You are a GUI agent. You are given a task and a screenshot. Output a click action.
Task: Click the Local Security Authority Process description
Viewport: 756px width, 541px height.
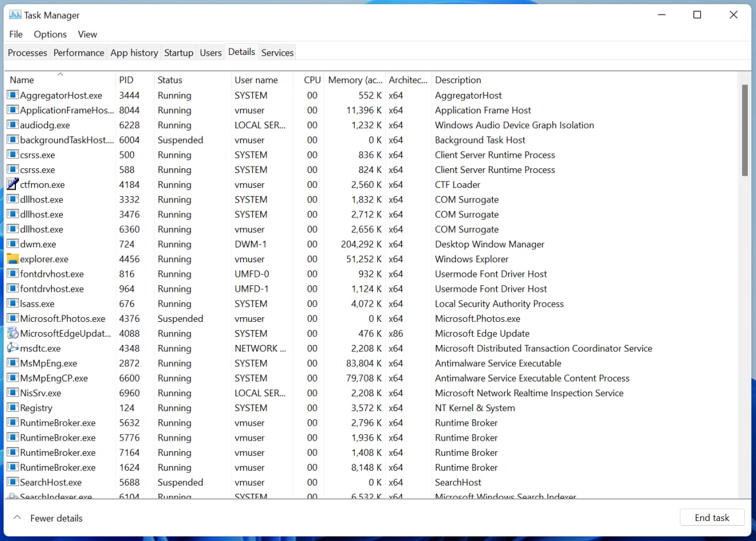pos(500,304)
